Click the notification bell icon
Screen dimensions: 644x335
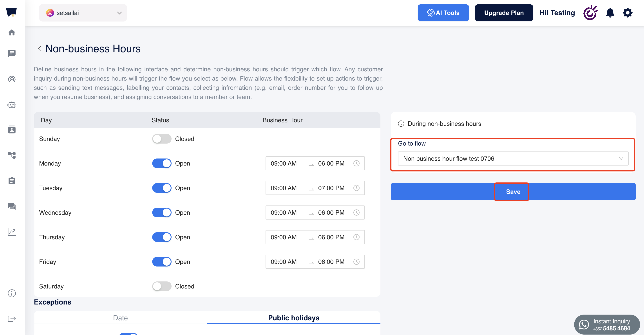pyautogui.click(x=610, y=13)
